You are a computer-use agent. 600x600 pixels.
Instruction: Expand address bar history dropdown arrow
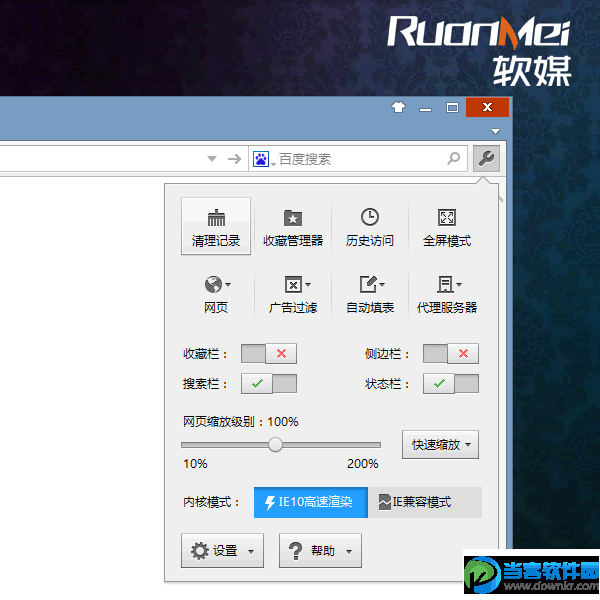[212, 158]
